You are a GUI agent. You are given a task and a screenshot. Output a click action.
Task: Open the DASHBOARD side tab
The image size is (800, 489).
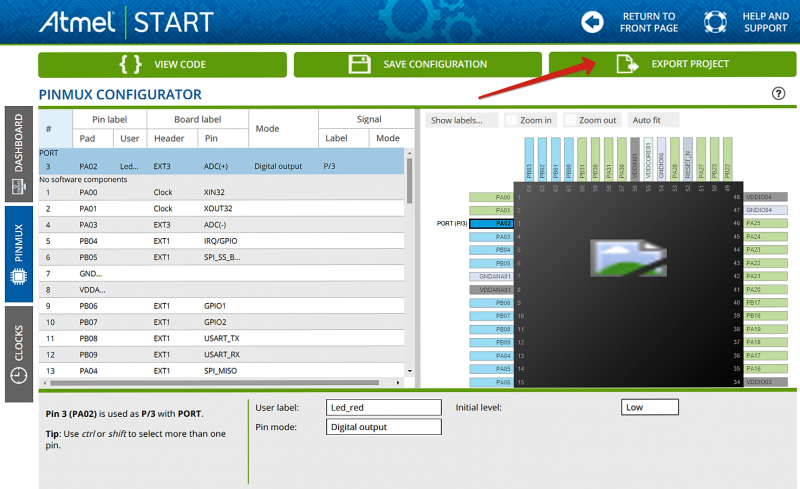click(19, 154)
